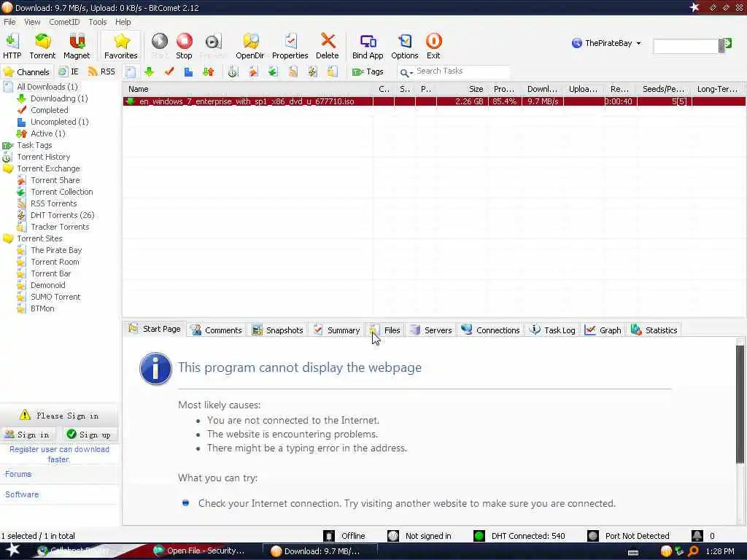Switch to the Files tab

click(385, 330)
